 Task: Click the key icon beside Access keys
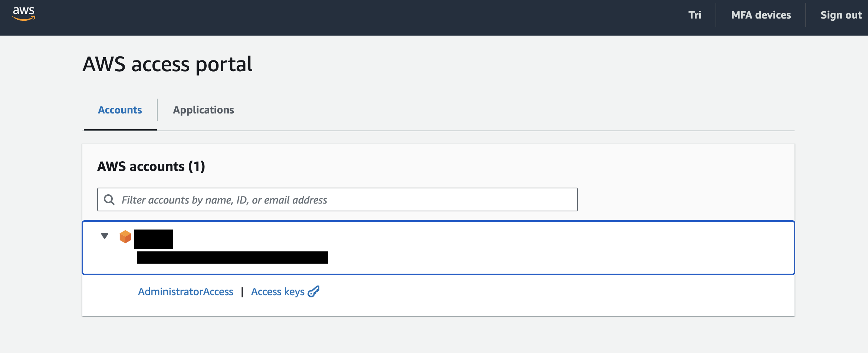tap(314, 292)
